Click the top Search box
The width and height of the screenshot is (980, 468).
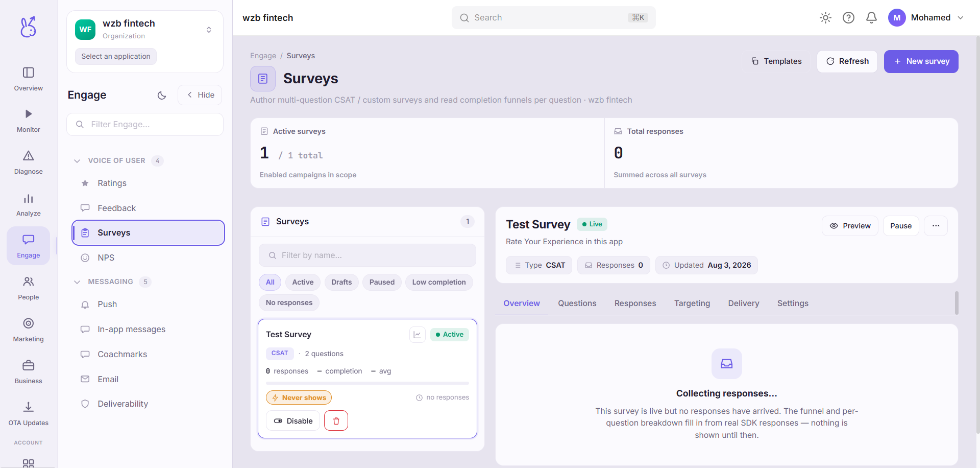point(553,18)
